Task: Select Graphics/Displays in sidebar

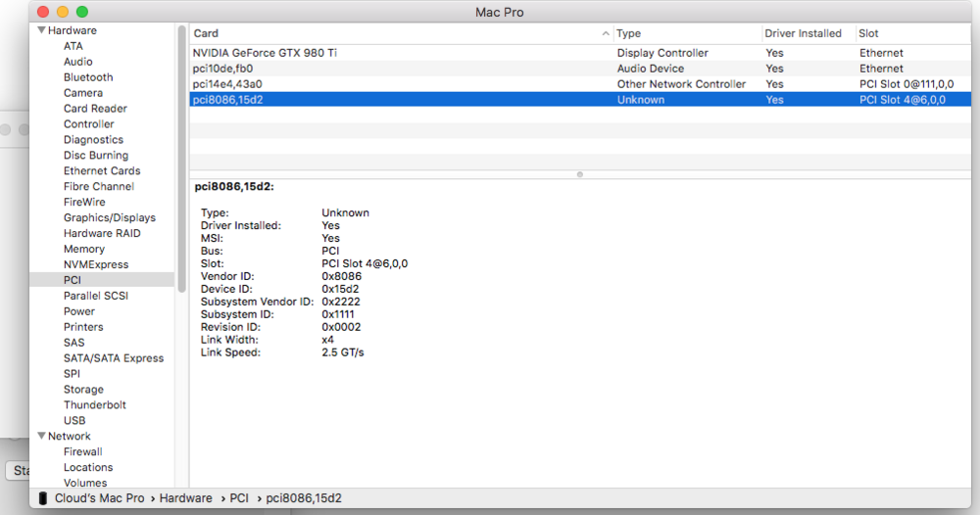Action: [109, 217]
